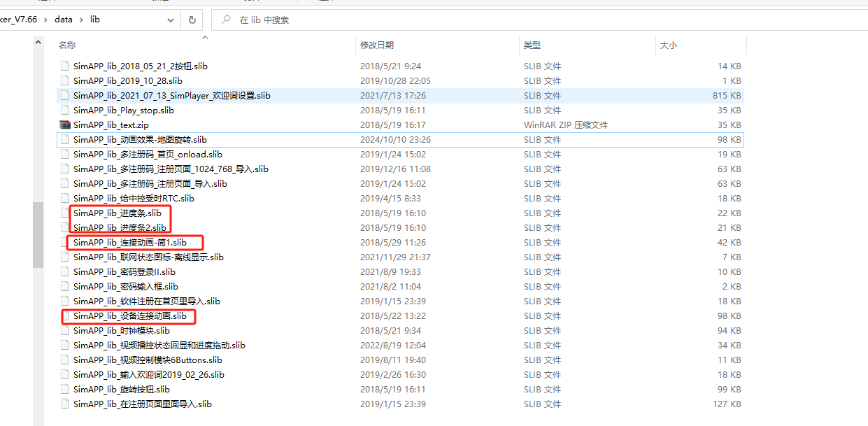Expand the data breadcrumb chevron before lib

pos(81,20)
